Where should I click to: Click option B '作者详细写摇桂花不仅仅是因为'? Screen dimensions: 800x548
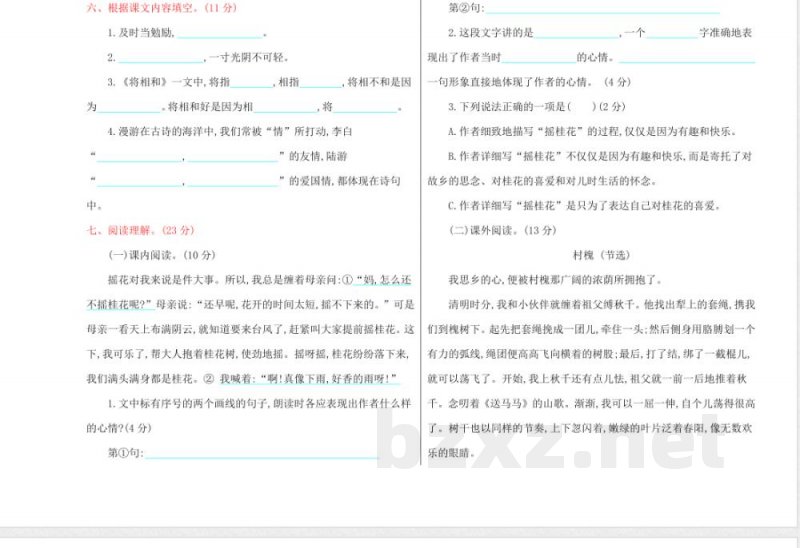coord(600,156)
